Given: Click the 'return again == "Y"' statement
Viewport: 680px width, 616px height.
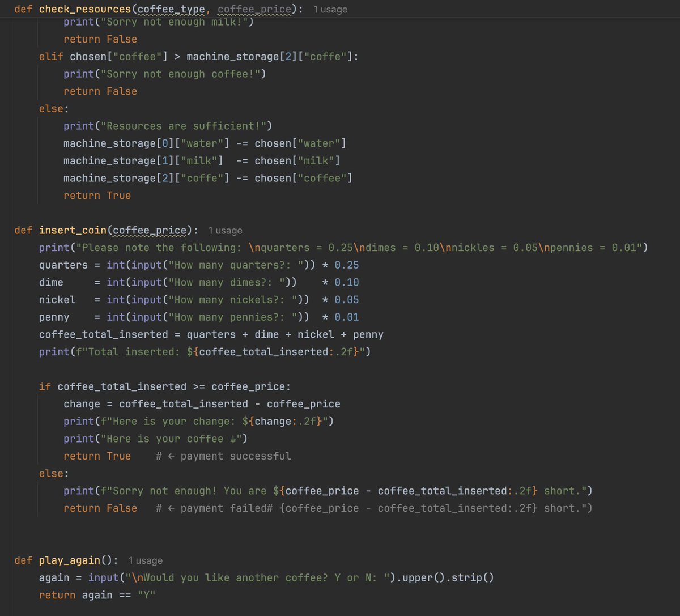Looking at the screenshot, I should [97, 596].
